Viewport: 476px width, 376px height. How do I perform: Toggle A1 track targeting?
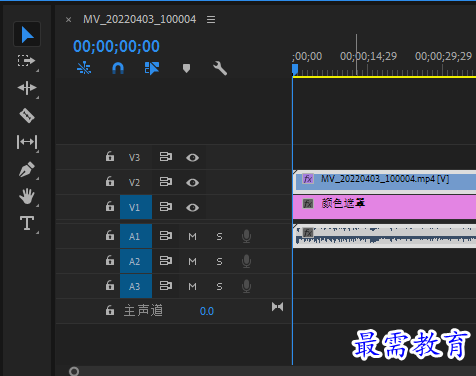point(136,236)
